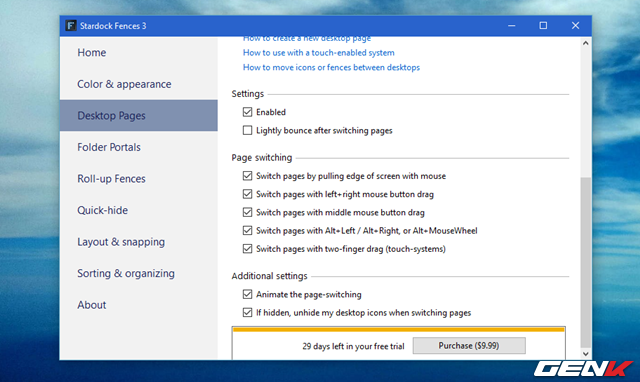This screenshot has width=640, height=382.
Task: Minimize the Fences window
Action: click(x=511, y=26)
